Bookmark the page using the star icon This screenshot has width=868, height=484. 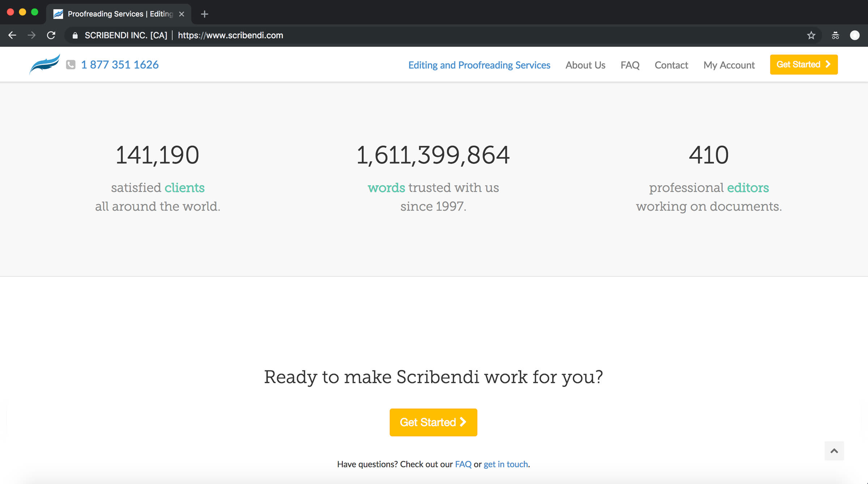811,35
